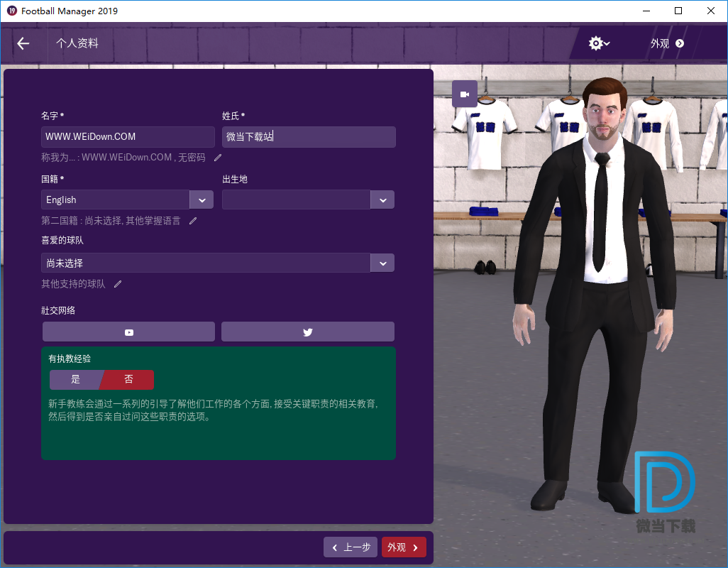Click the empty 出生地 combo field

click(x=296, y=200)
